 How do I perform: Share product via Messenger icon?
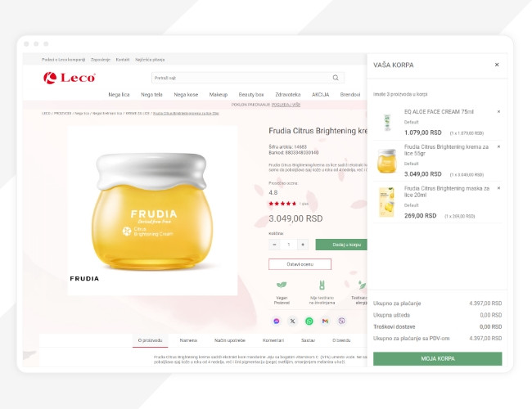(277, 321)
